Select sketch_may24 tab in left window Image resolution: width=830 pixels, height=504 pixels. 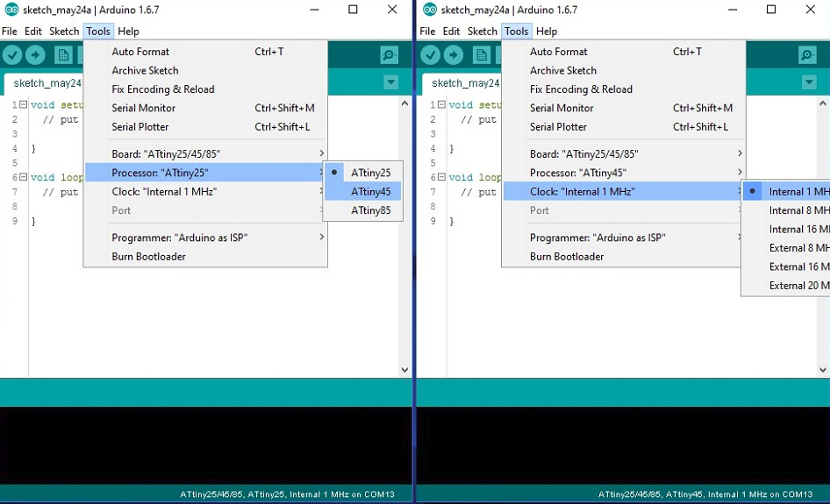click(x=44, y=83)
